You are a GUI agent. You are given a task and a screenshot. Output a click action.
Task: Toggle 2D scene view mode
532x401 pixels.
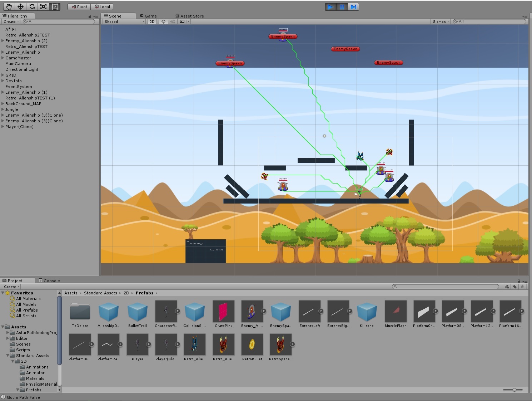click(152, 21)
